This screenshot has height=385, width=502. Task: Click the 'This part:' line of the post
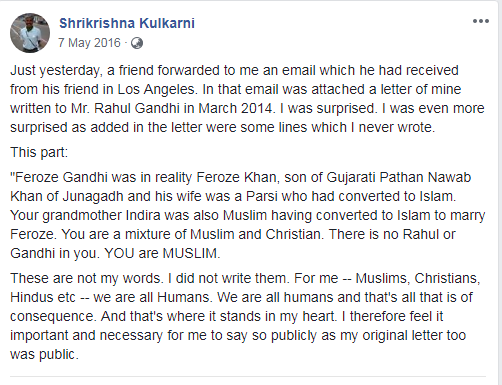click(39, 152)
